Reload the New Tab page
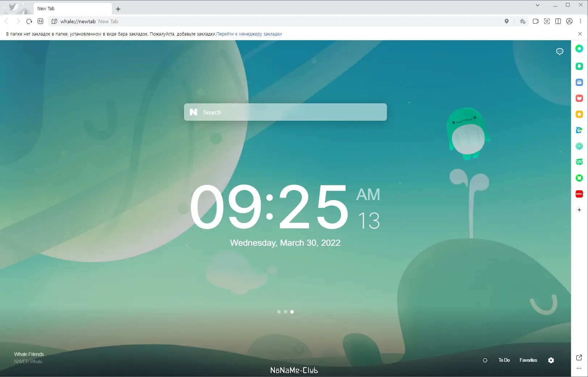 [x=29, y=21]
